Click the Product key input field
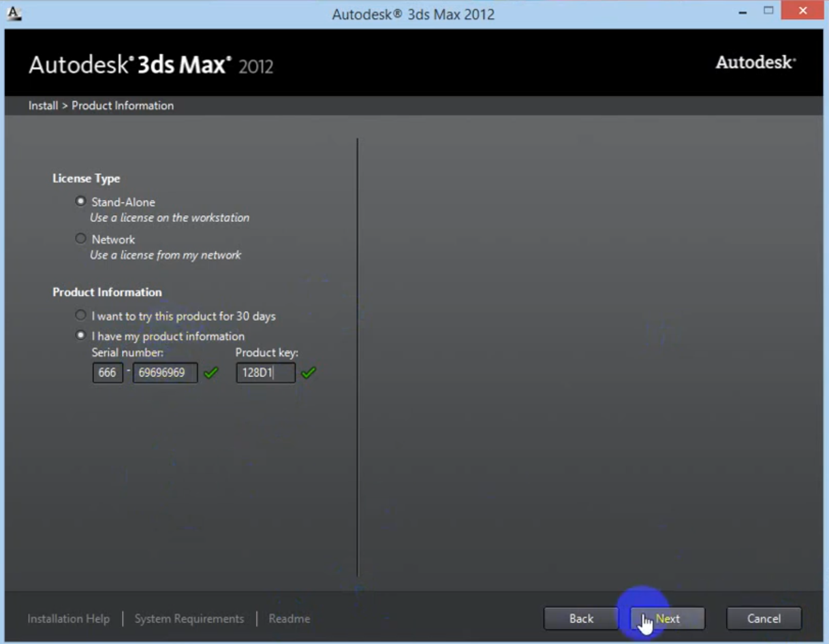Screen dimensions: 829x644 265,373
